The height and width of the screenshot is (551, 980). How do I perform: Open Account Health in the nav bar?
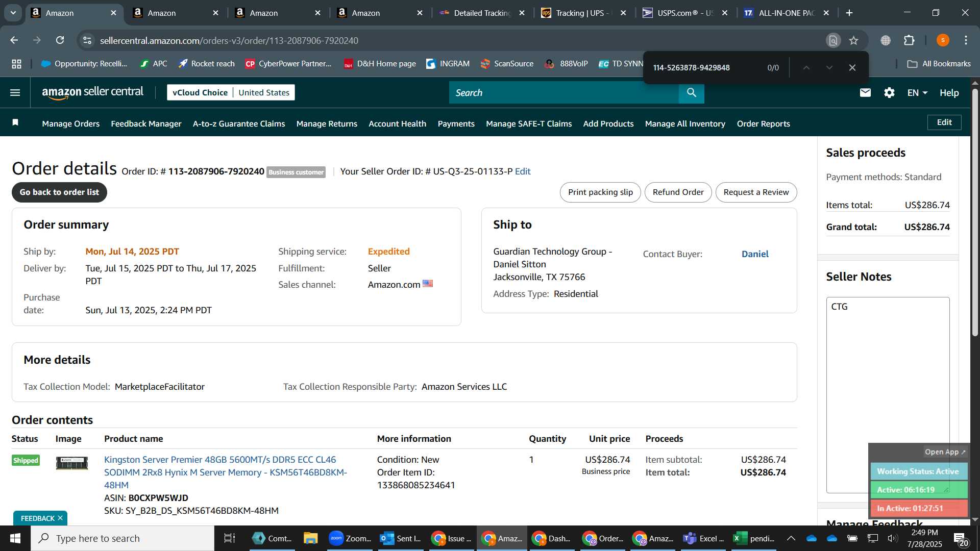pyautogui.click(x=397, y=123)
